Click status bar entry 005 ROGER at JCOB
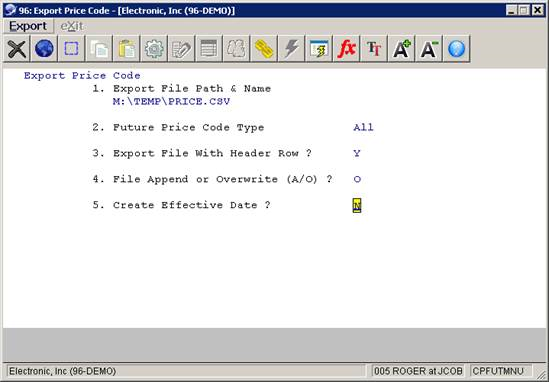 418,371
